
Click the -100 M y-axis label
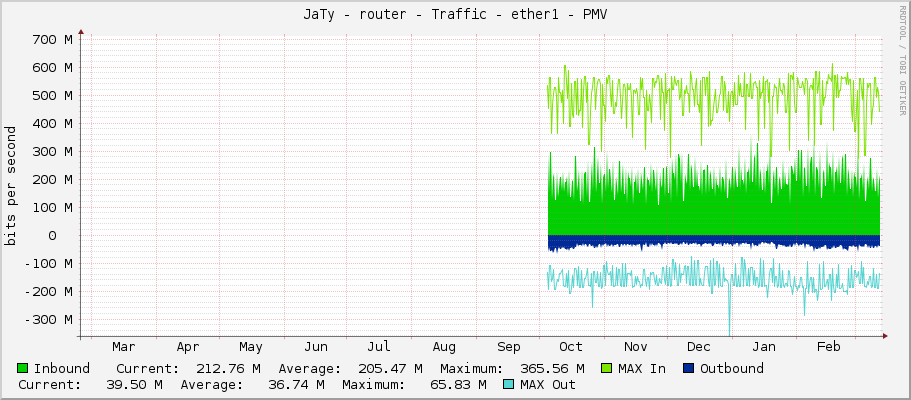[x=49, y=263]
